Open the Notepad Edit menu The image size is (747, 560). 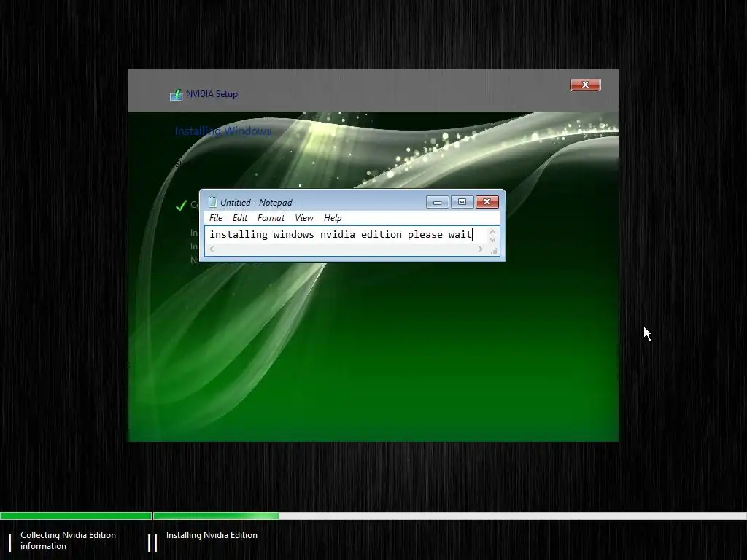coord(239,217)
